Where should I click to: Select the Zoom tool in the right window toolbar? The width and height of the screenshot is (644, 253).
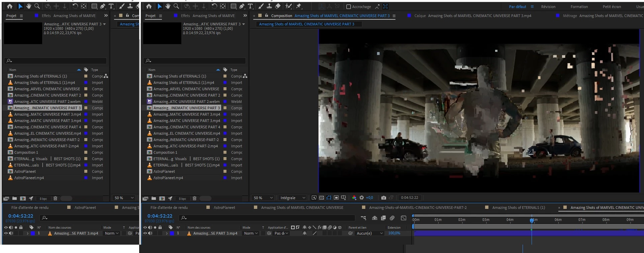coord(176,6)
